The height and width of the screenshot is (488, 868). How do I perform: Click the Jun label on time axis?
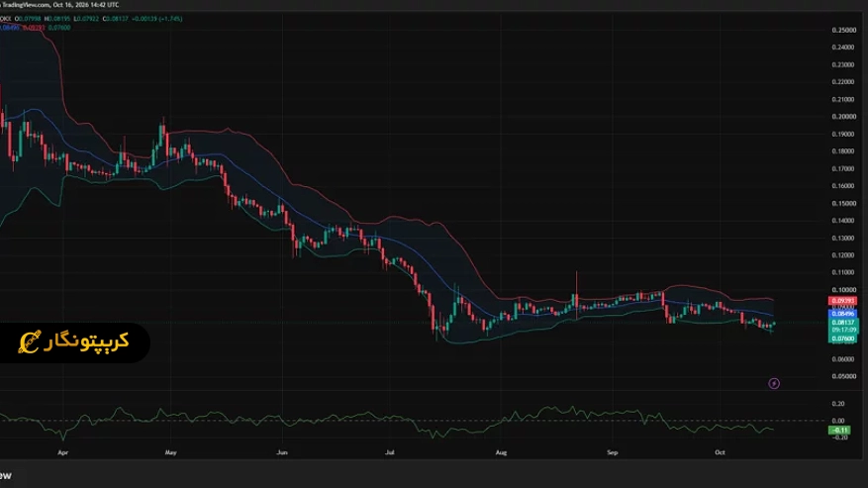(x=282, y=452)
